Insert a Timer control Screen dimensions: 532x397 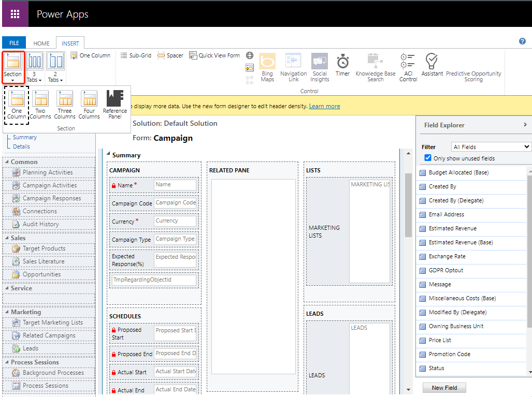pyautogui.click(x=343, y=65)
